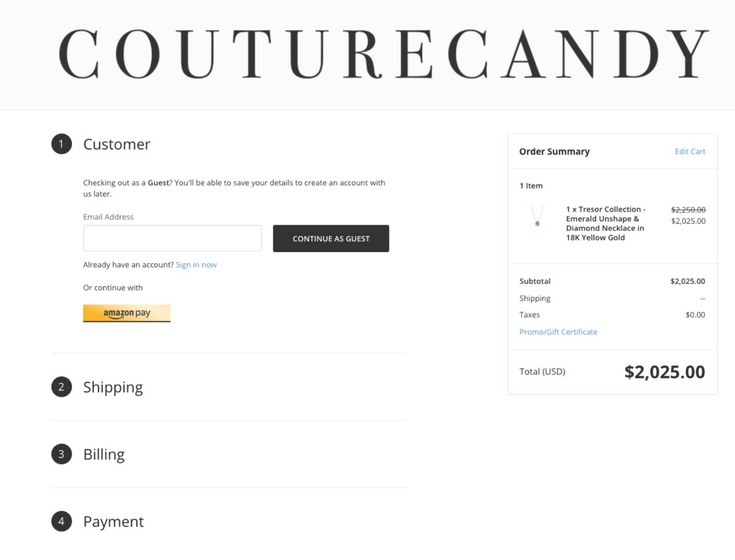Viewport: 735px width, 560px height.
Task: Open the Payment section heading
Action: (114, 522)
